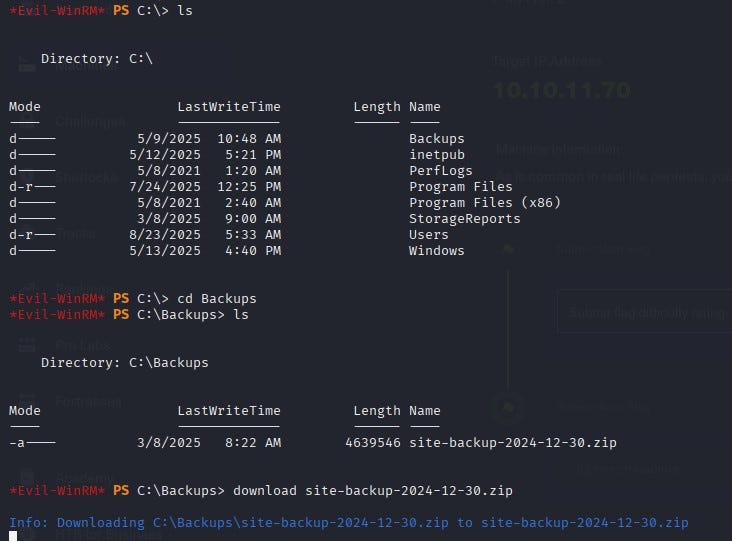This screenshot has height=541, width=732.
Task: Select the PerfLogs directory name
Action: pyautogui.click(x=440, y=171)
